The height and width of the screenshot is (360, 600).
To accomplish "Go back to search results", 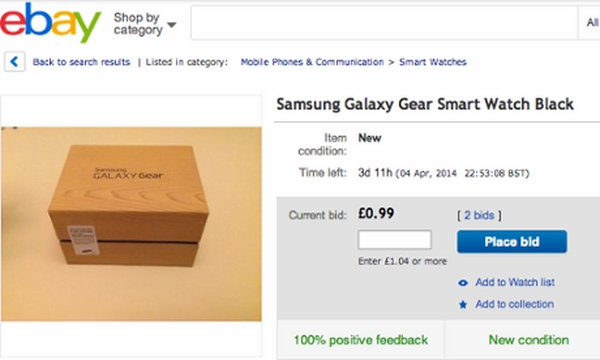I will click(81, 62).
